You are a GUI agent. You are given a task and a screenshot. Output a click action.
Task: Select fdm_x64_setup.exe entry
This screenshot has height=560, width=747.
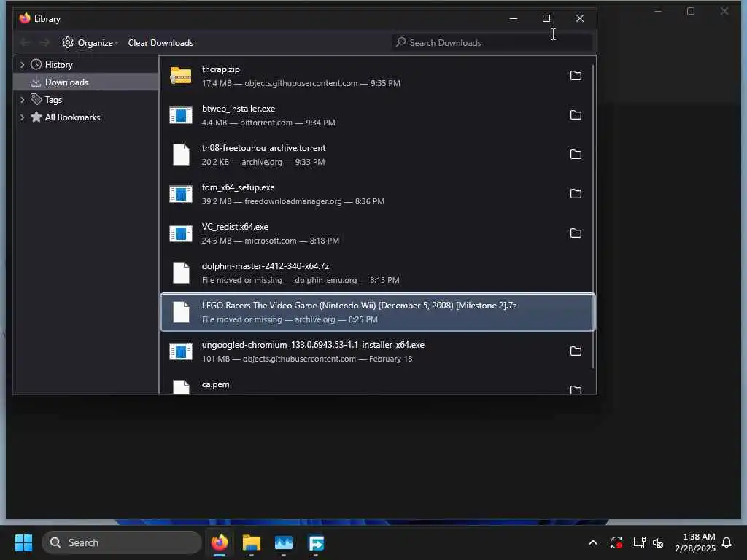(378, 194)
